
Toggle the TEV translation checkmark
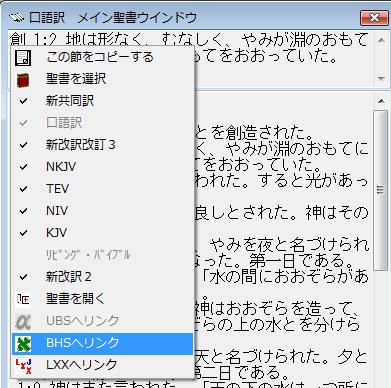click(102, 189)
